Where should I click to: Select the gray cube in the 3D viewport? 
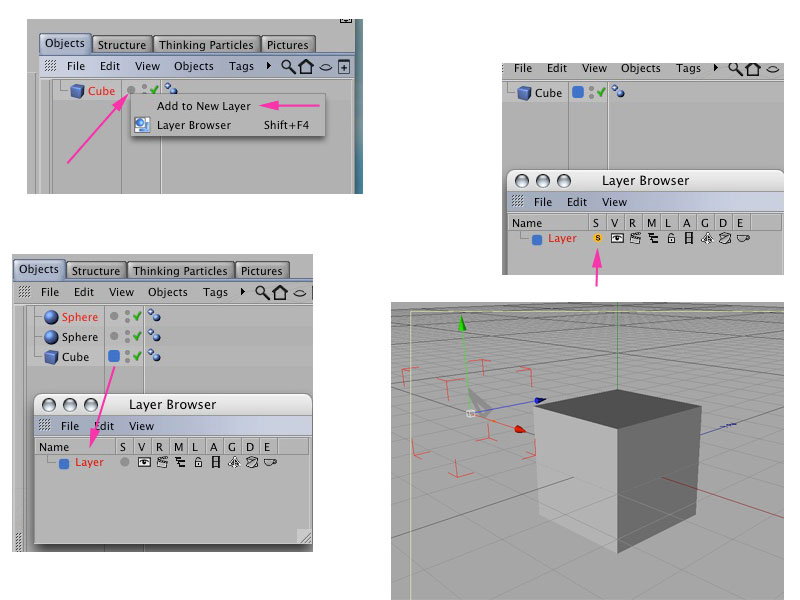coord(618,469)
